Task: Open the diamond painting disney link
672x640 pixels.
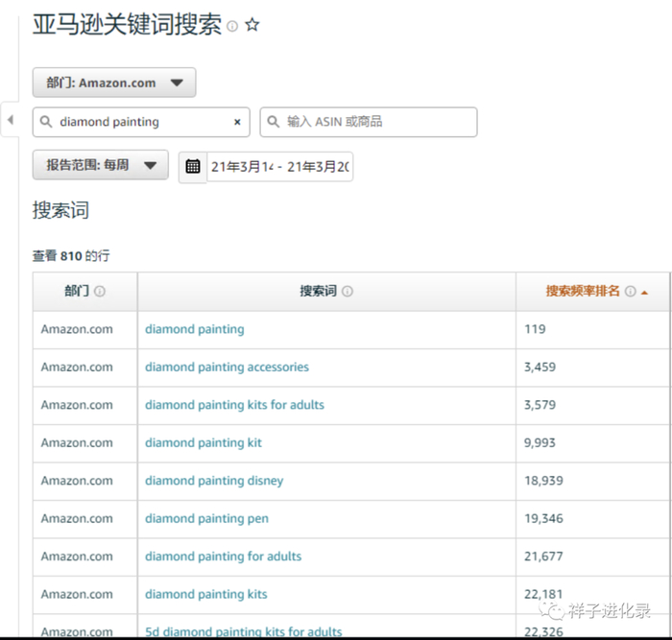Action: (x=214, y=481)
